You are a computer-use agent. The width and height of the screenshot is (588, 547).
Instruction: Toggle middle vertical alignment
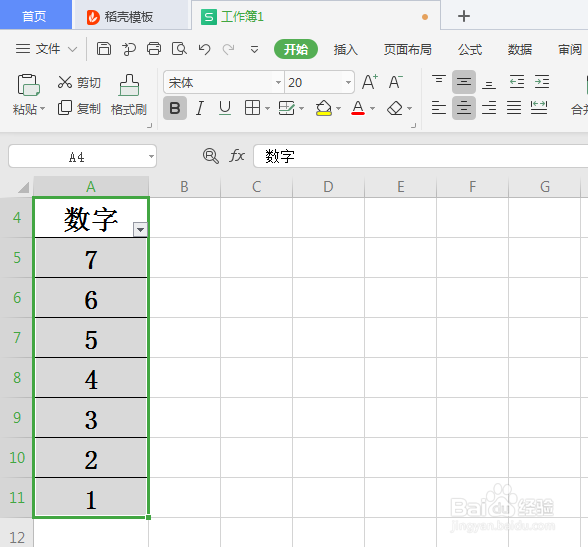click(x=464, y=82)
